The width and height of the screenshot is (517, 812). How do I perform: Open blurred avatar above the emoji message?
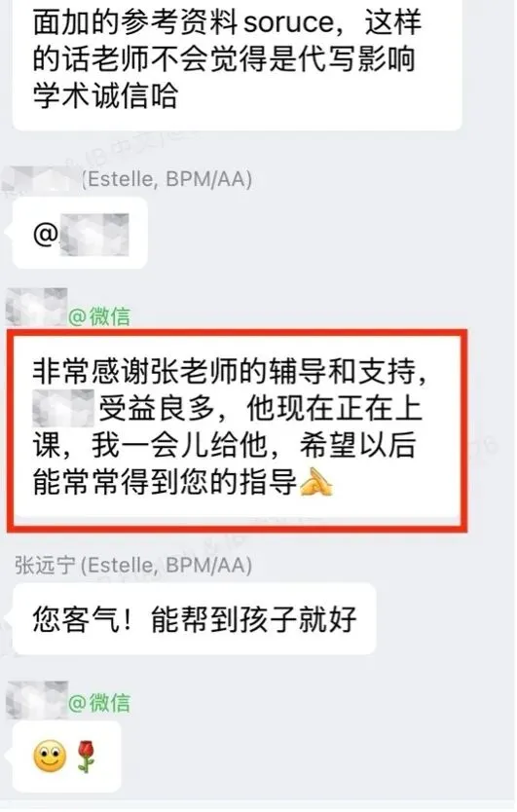(x=36, y=700)
